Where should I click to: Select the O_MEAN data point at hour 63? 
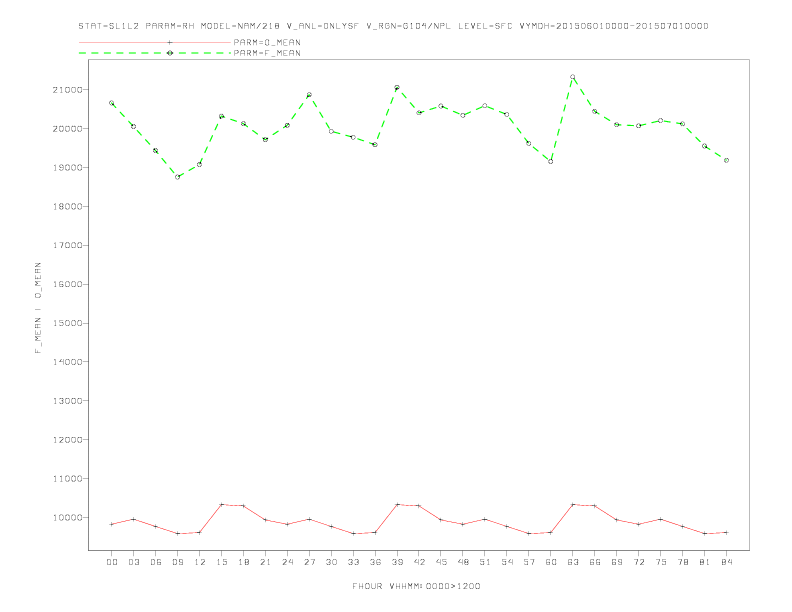pos(573,504)
